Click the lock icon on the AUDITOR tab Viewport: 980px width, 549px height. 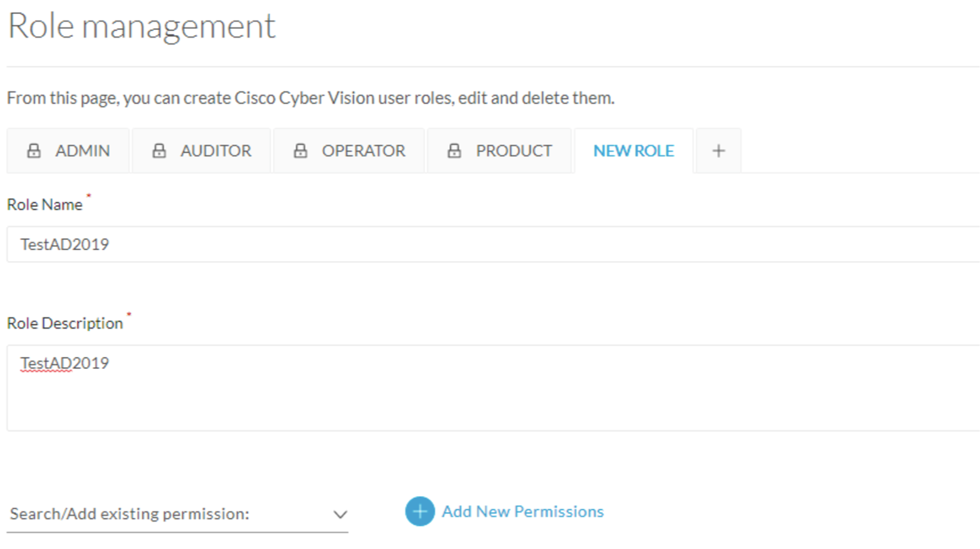pos(160,151)
